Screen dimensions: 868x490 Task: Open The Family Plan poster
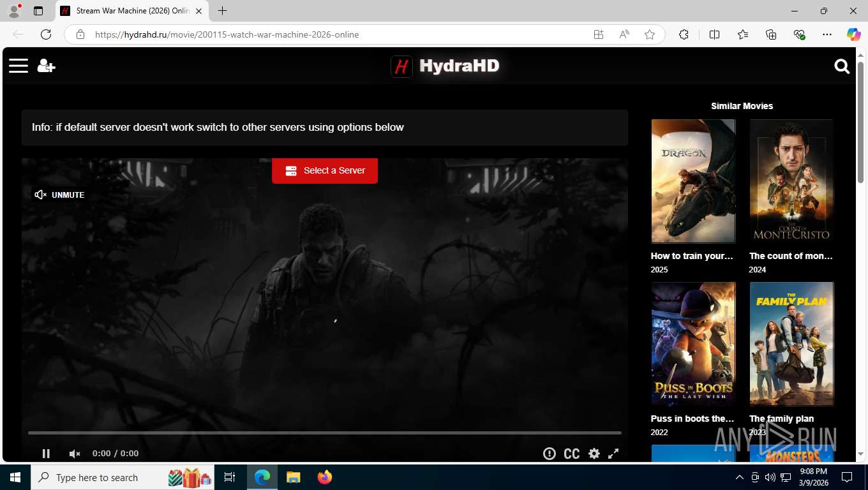tap(791, 344)
